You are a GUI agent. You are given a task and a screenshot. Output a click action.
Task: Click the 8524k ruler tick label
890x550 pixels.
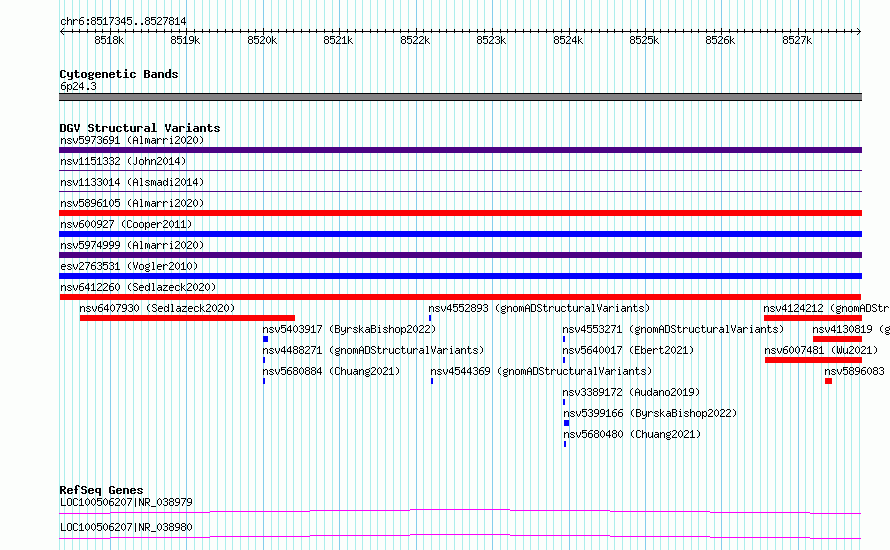568,40
